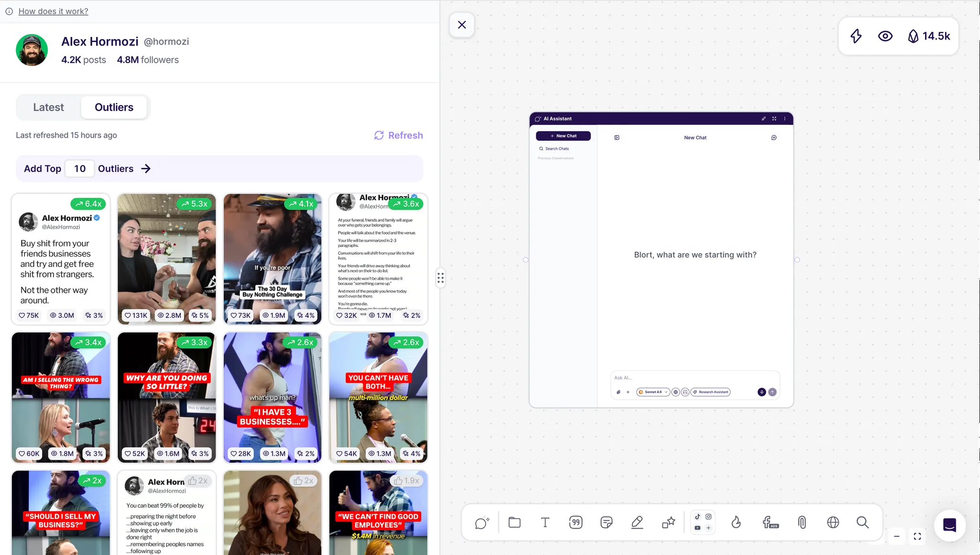Viewport: 980px width, 555px height.
Task: Open the Facebook Ads tool
Action: click(770, 522)
